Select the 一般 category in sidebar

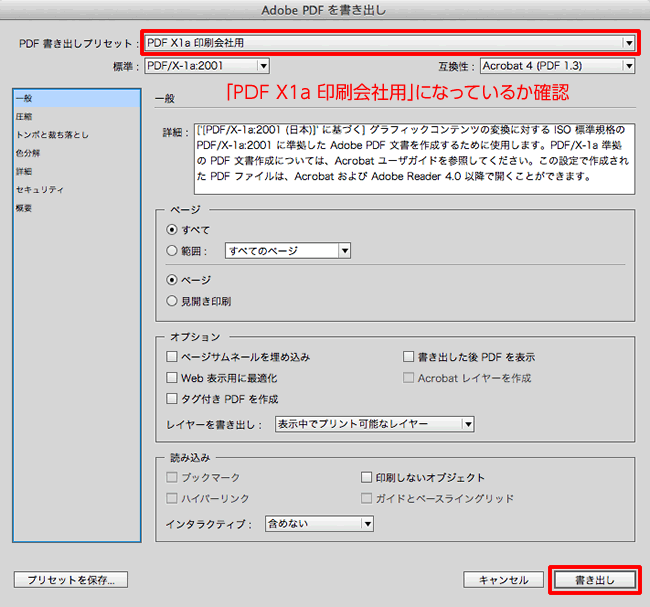(77, 99)
